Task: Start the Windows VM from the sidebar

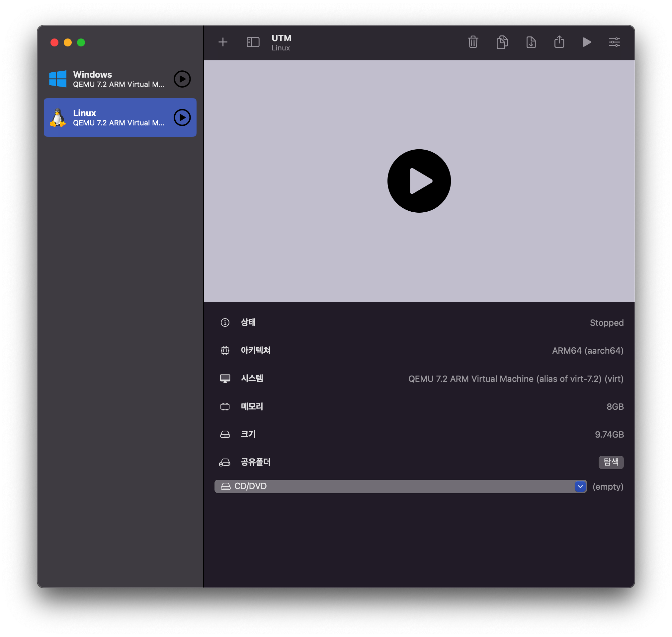Action: (182, 79)
